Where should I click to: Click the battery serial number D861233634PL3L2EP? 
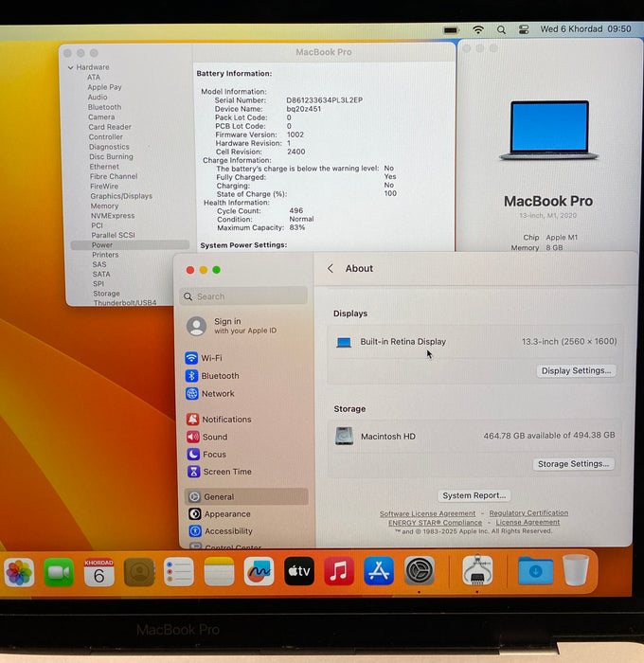(324, 100)
